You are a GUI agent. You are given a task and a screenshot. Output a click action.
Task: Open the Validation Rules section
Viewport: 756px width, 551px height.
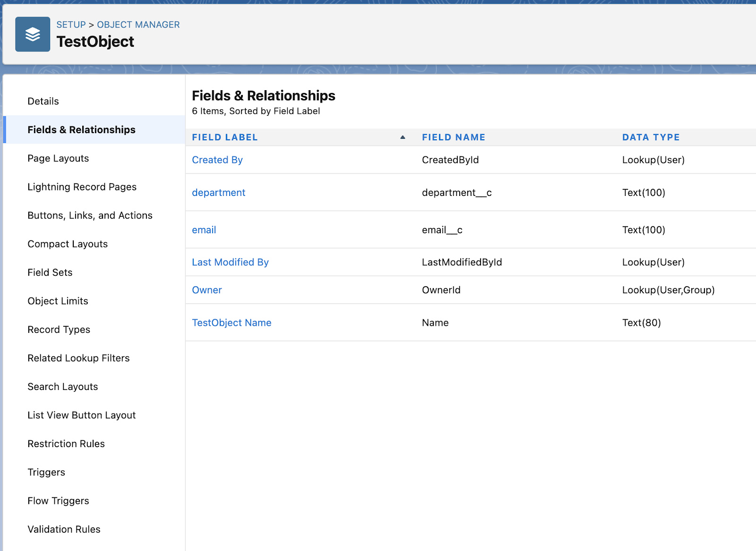pyautogui.click(x=64, y=529)
